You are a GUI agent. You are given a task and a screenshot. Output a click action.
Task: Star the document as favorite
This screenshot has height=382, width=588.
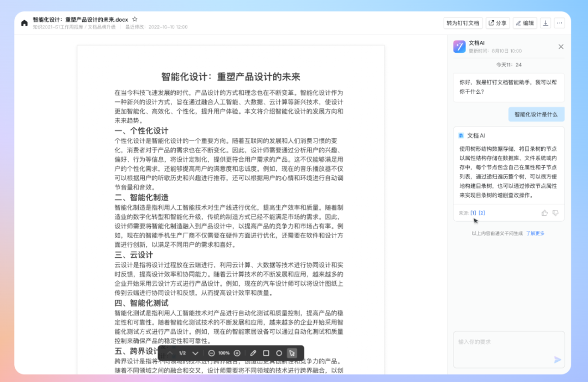135,19
